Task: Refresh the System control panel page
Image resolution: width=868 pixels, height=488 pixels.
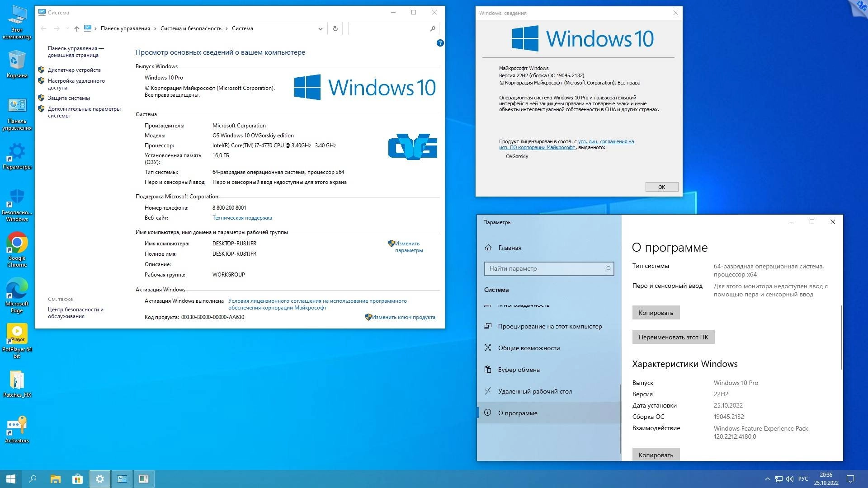Action: tap(335, 28)
